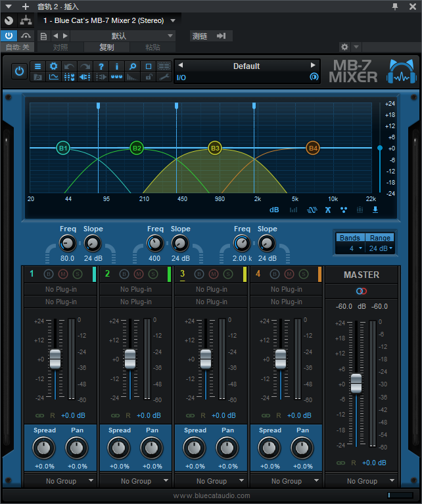422x504 pixels.
Task: Click dB display mode label
Action: pos(274,210)
